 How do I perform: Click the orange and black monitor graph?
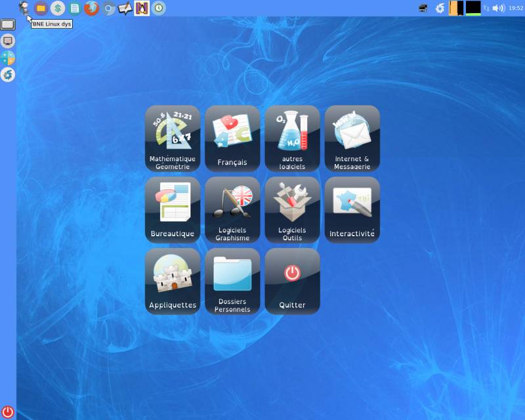456,8
